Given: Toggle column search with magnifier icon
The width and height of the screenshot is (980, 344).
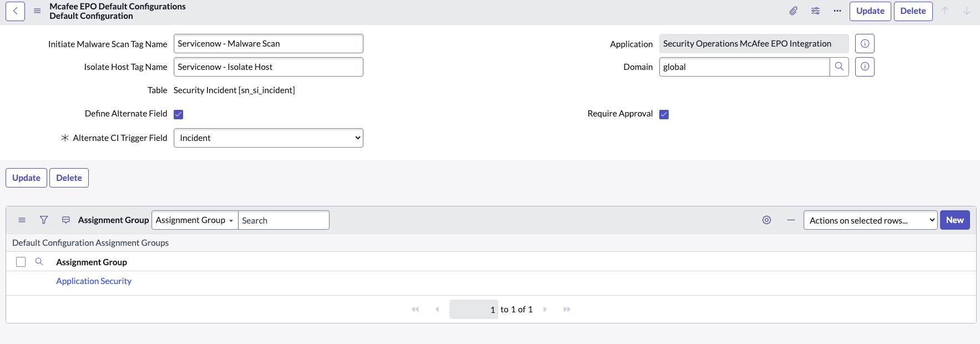Looking at the screenshot, I should (x=39, y=262).
